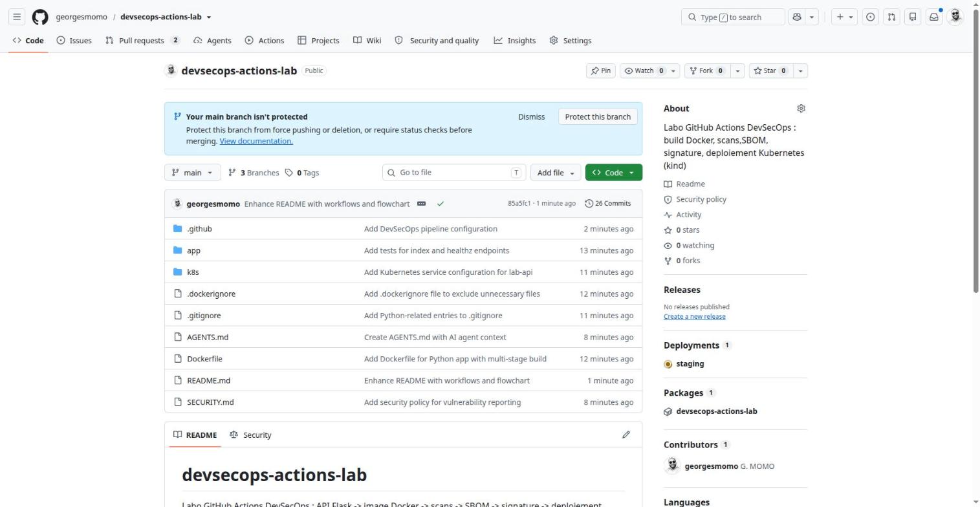Image resolution: width=980 pixels, height=507 pixels.
Task: Dismiss the branch protection notice
Action: [x=531, y=116]
